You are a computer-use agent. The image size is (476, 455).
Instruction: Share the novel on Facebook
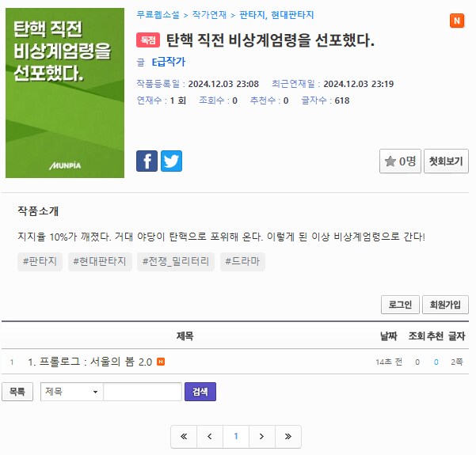click(147, 161)
